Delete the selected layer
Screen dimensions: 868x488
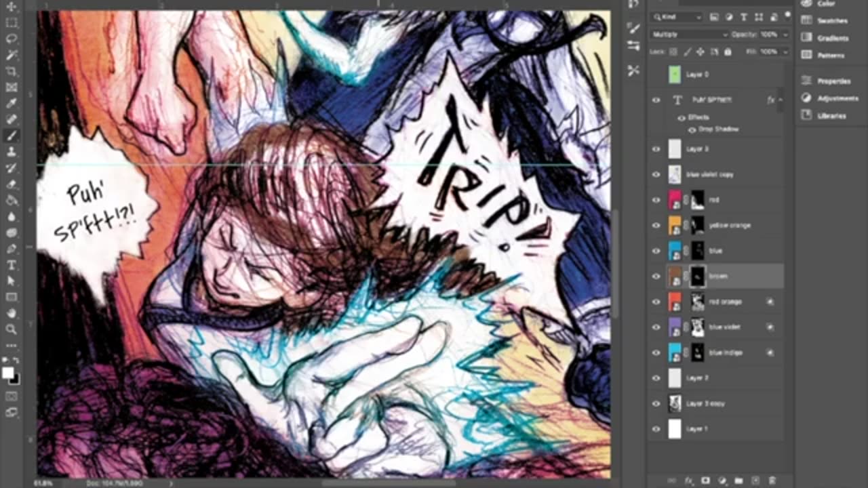(772, 481)
